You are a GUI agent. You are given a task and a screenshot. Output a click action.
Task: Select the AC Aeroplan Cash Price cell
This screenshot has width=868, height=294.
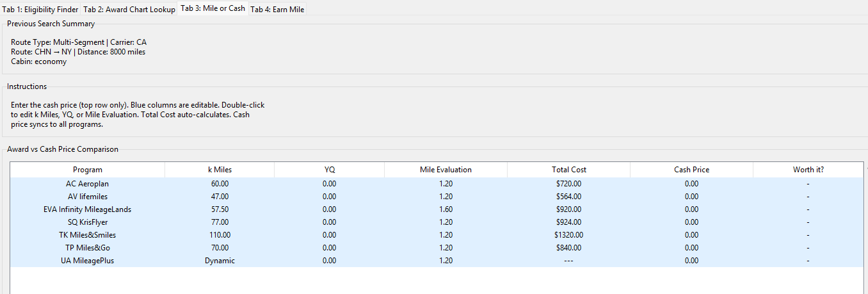tap(691, 184)
